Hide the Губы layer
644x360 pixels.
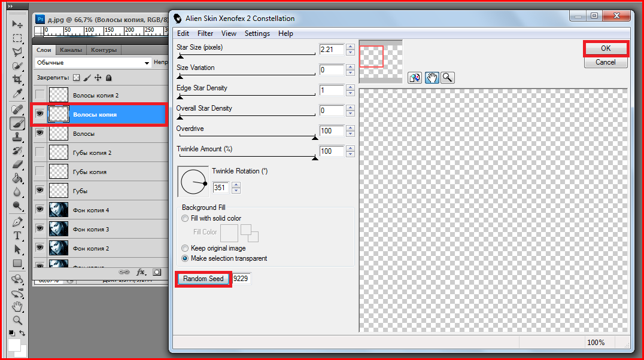pyautogui.click(x=40, y=191)
